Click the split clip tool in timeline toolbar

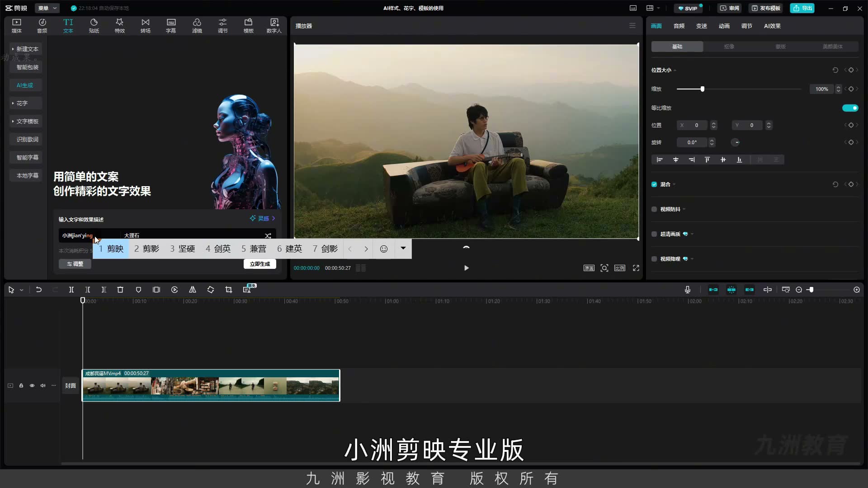point(71,290)
